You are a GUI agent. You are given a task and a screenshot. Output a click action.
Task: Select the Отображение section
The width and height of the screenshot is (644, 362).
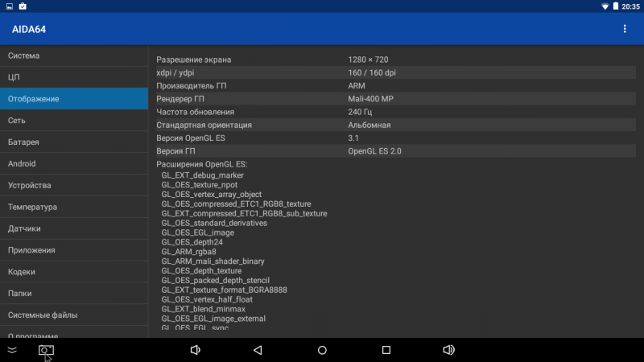[x=74, y=98]
